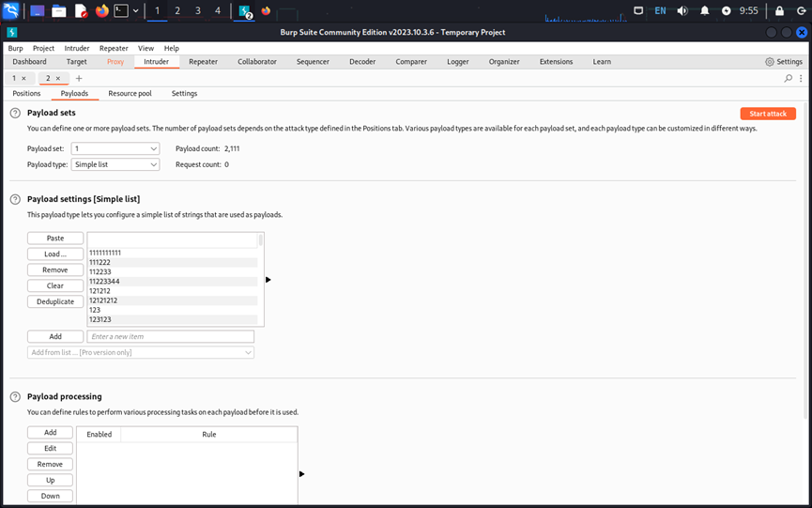Add a new Intruder tab with plus
Image resolution: width=812 pixels, height=508 pixels.
tap(79, 78)
